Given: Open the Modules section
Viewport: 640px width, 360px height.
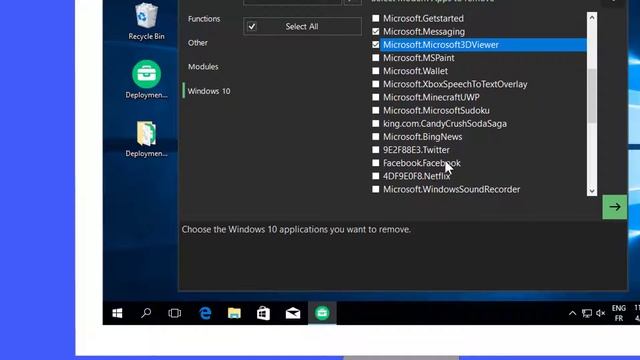Looking at the screenshot, I should pyautogui.click(x=203, y=67).
